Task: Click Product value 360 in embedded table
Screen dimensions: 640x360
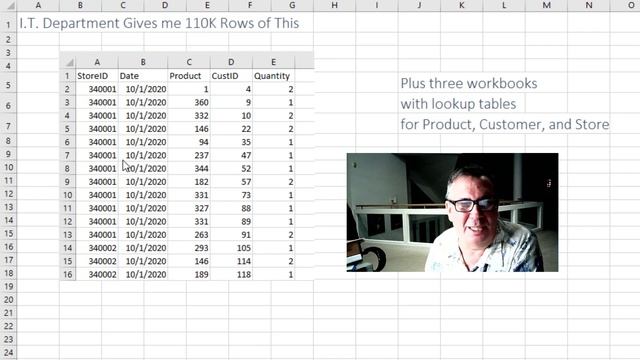Action: (201, 102)
